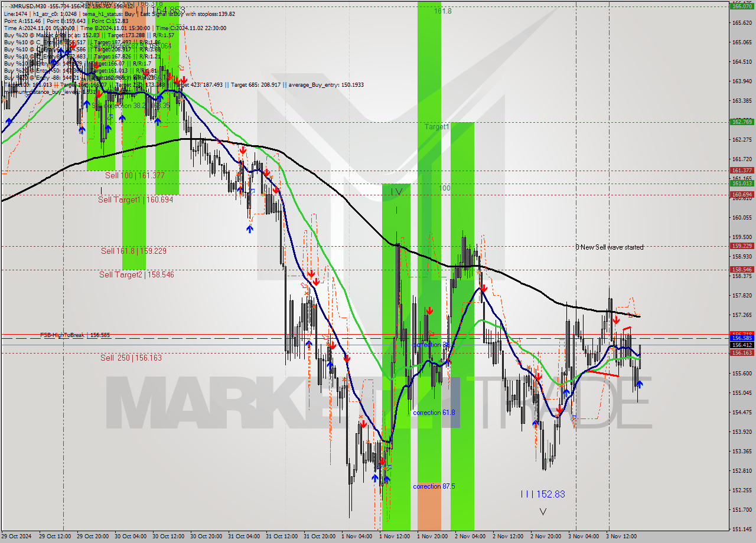Viewport: 756px width, 543px height.
Task: Click the 'correction 87.5' Fibonacci label
Action: pos(434,486)
